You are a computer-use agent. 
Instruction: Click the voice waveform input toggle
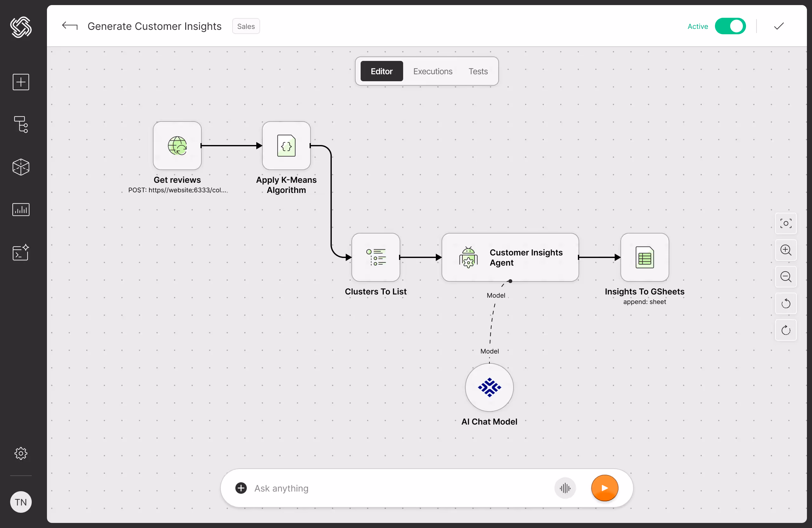point(565,488)
